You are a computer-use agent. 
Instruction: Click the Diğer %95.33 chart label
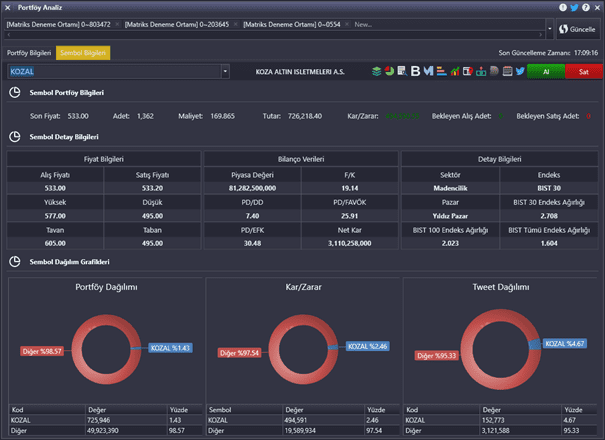(x=437, y=355)
